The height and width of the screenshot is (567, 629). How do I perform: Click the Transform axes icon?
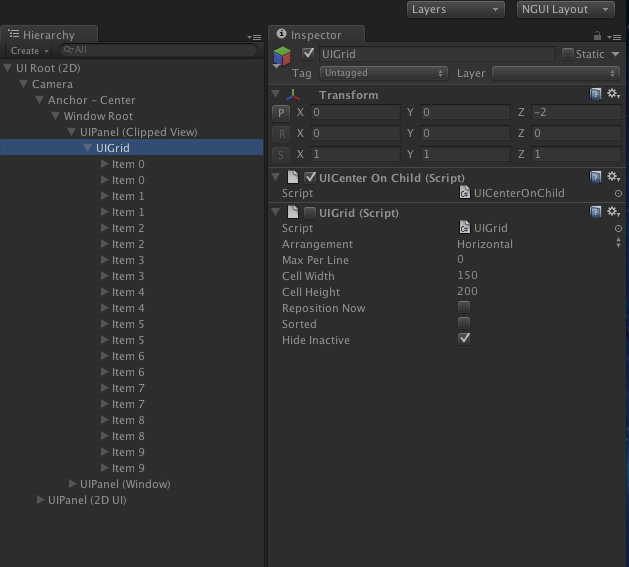293,95
